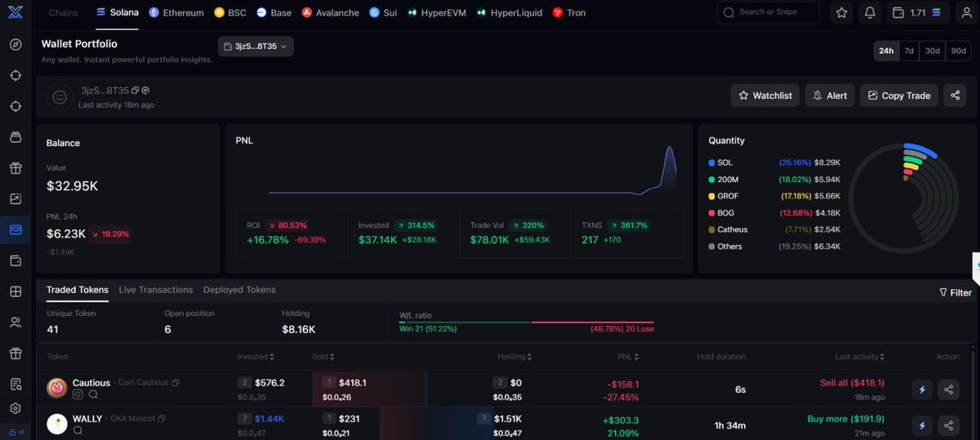Open the compass Discover icon in sidebar
The height and width of the screenshot is (440, 980).
pyautogui.click(x=16, y=44)
